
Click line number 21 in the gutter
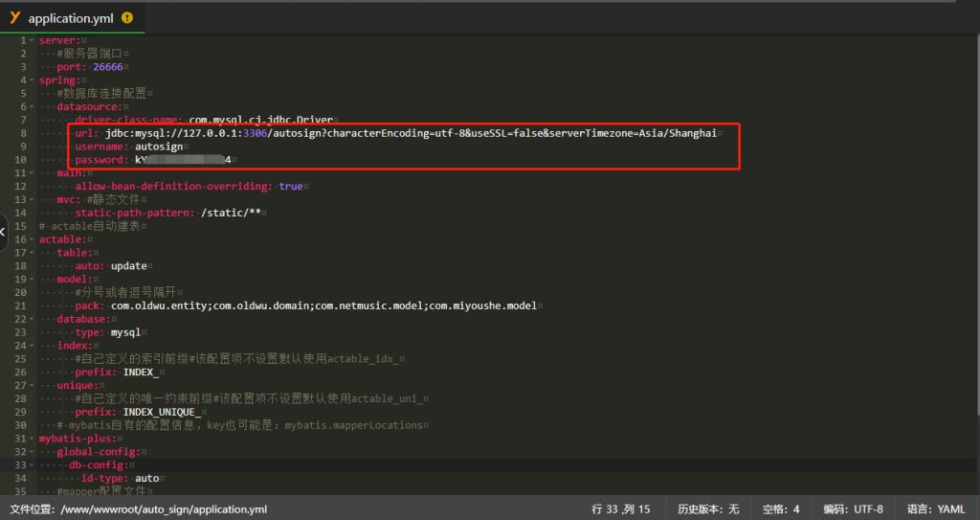(20, 306)
